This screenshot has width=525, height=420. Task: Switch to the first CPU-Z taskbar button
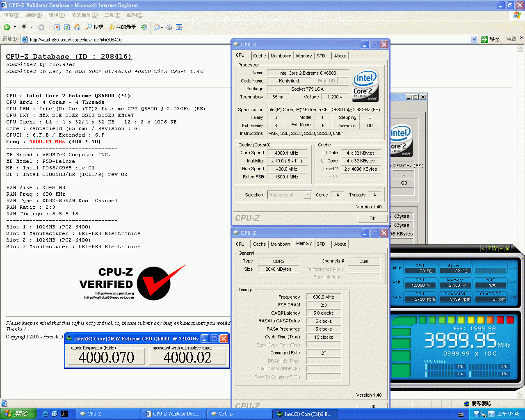coord(107,414)
